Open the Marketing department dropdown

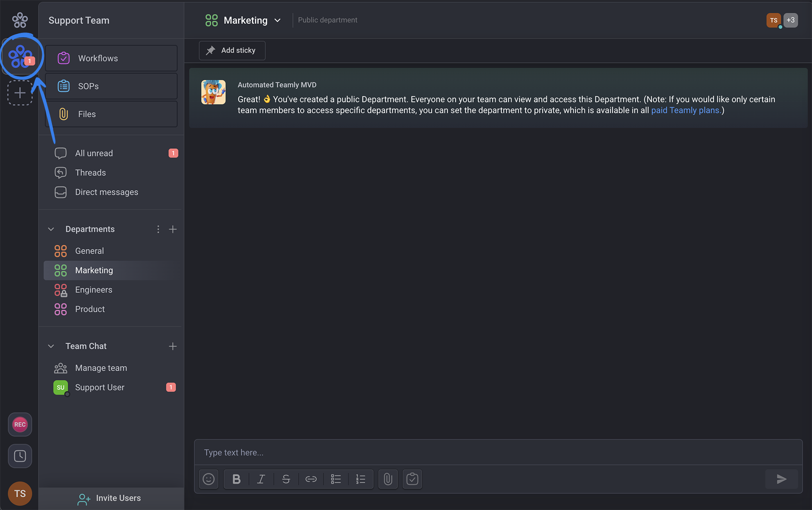(277, 20)
